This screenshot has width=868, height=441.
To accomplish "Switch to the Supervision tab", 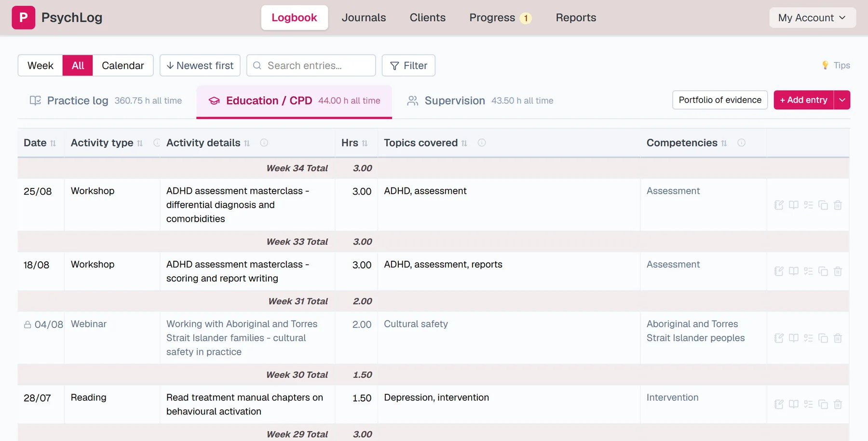I will (480, 101).
